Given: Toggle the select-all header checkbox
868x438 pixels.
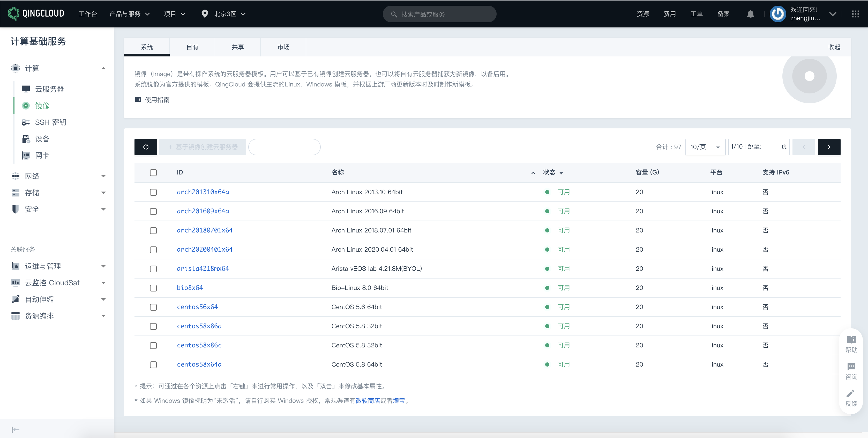Looking at the screenshot, I should pos(153,173).
